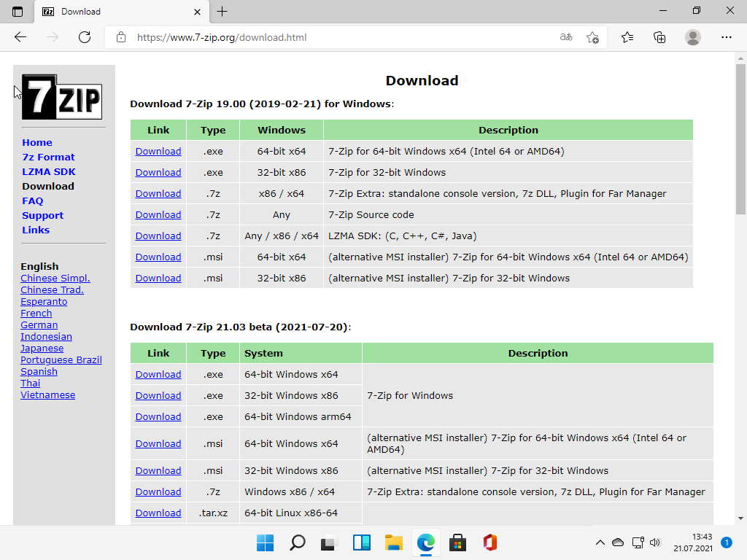Open the Collections panel in Edge
Screen dimensions: 747x560
point(659,37)
